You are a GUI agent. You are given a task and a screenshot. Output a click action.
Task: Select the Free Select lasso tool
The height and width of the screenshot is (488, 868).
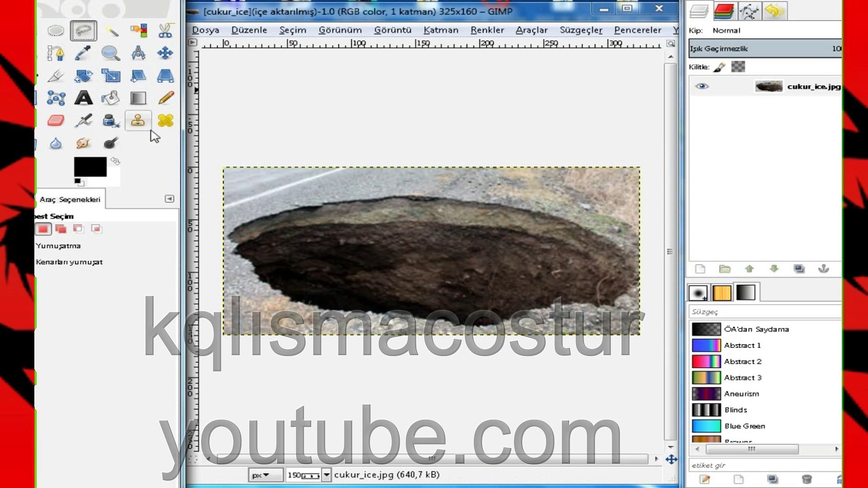coord(83,31)
